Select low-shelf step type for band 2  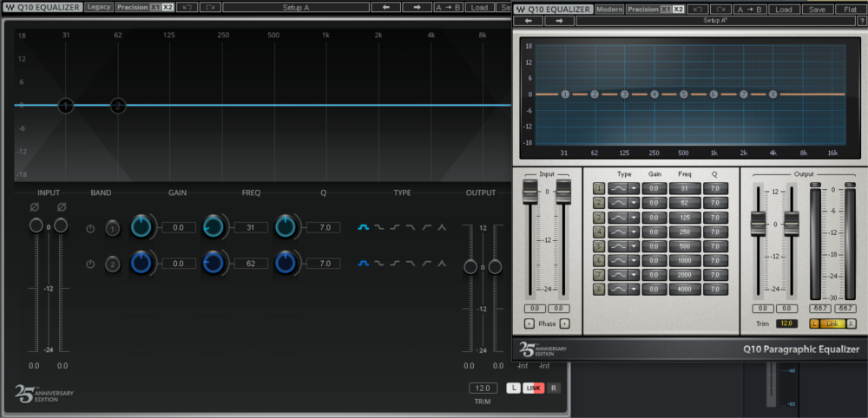(378, 263)
